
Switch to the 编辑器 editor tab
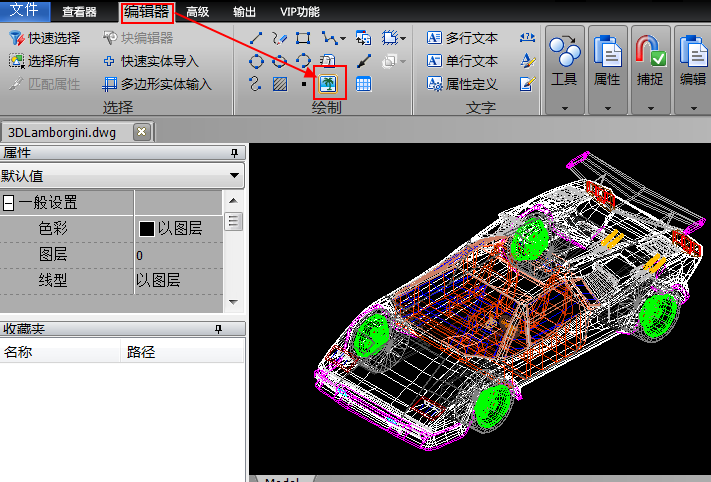click(x=147, y=12)
